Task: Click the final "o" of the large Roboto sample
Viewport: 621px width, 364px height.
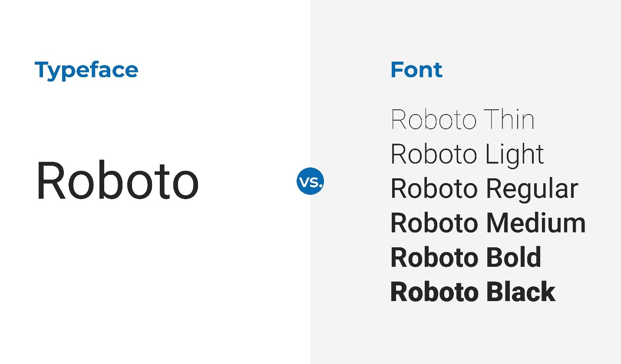Action: click(185, 186)
